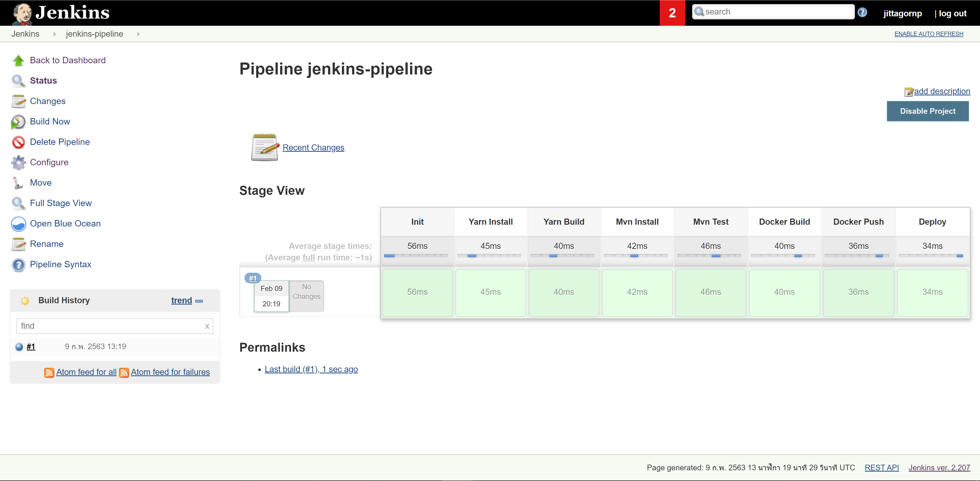Click the jittagornp user link

(x=902, y=13)
